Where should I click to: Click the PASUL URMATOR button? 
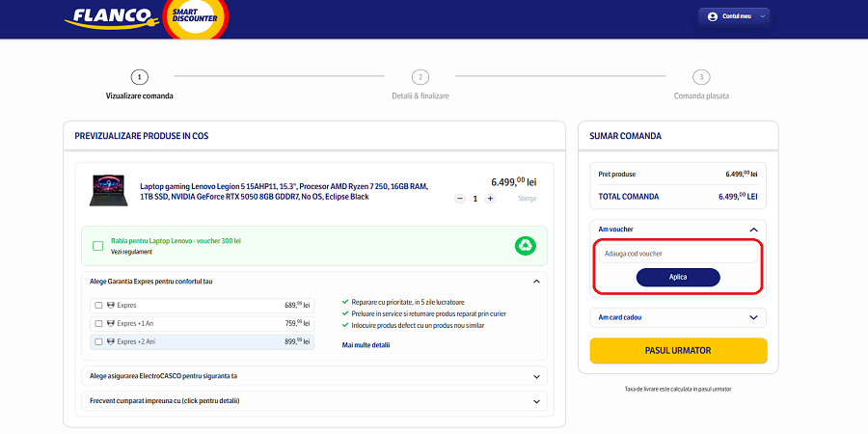(678, 350)
